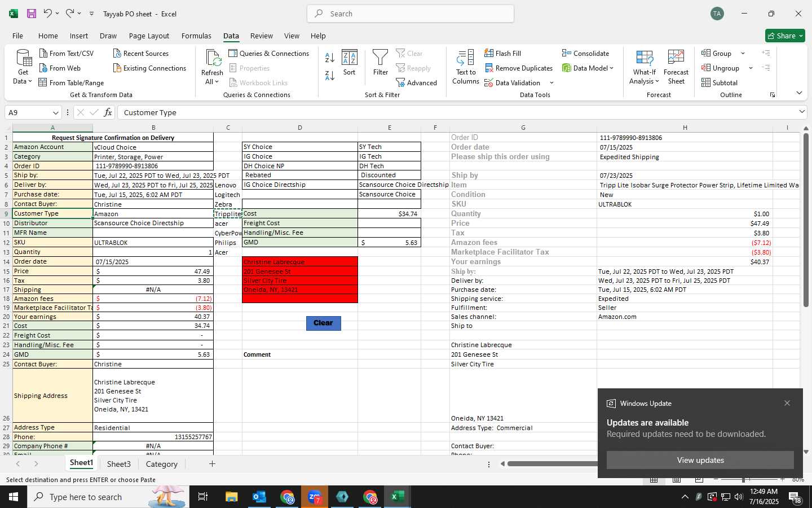Image resolution: width=812 pixels, height=508 pixels.
Task: Expand Data Model dropdown
Action: tap(611, 68)
